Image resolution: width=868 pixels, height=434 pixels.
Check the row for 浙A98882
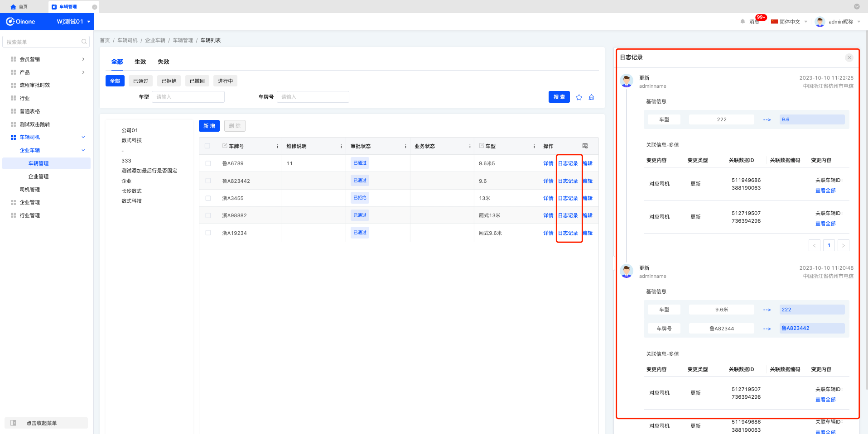coord(208,215)
